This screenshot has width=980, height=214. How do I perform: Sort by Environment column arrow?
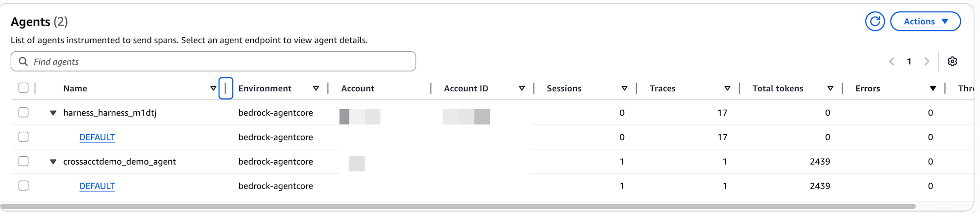coord(316,89)
